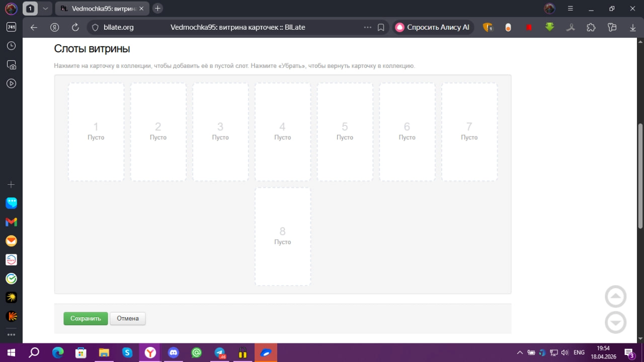The width and height of the screenshot is (644, 362).
Task: Go back using the browser back arrow
Action: pos(34,27)
